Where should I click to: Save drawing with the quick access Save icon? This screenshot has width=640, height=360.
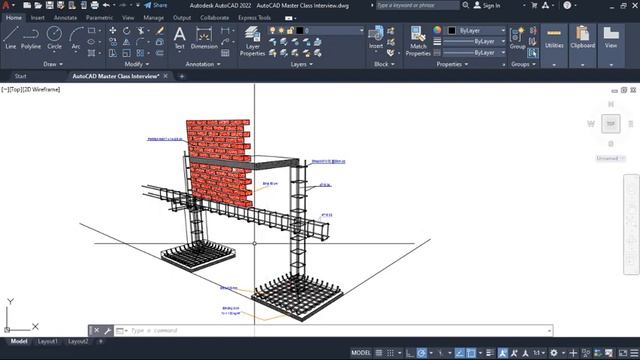[x=49, y=5]
